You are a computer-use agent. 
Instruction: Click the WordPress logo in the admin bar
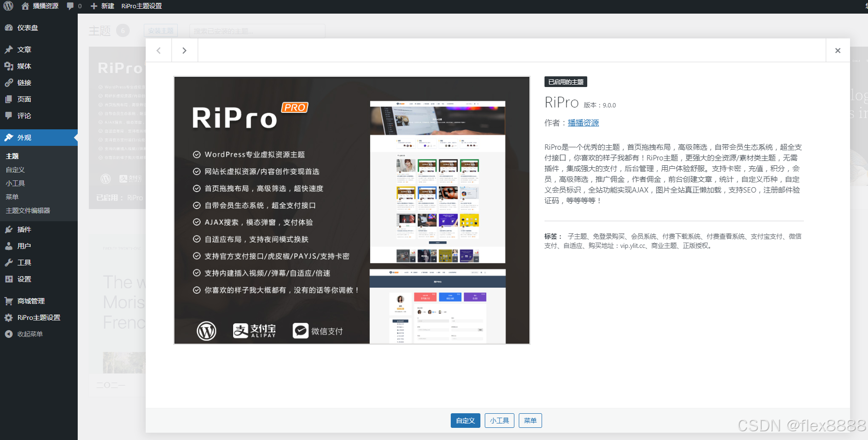pyautogui.click(x=9, y=6)
